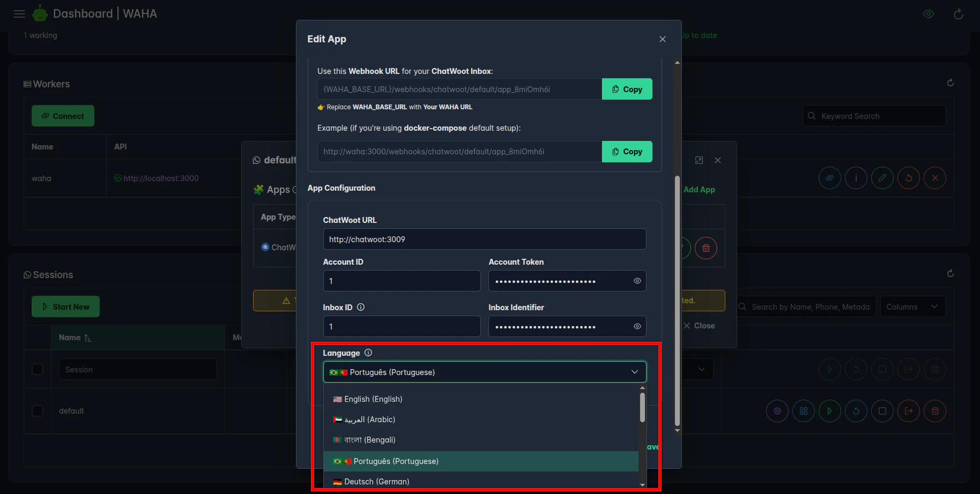
Task: Remove the waha worker with the red X icon
Action: [935, 178]
